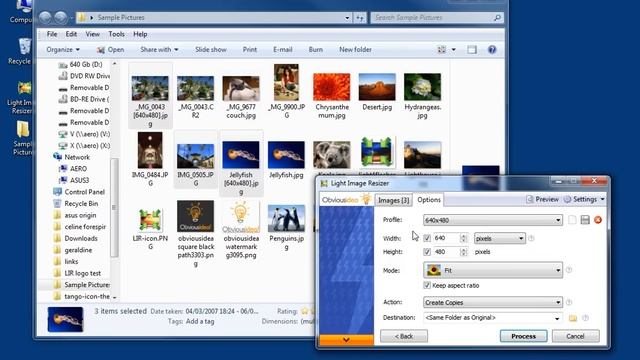Click the Obviousidea logo in Light Image Resizer
Image resolution: width=640 pixels, height=360 pixels.
pos(346,200)
